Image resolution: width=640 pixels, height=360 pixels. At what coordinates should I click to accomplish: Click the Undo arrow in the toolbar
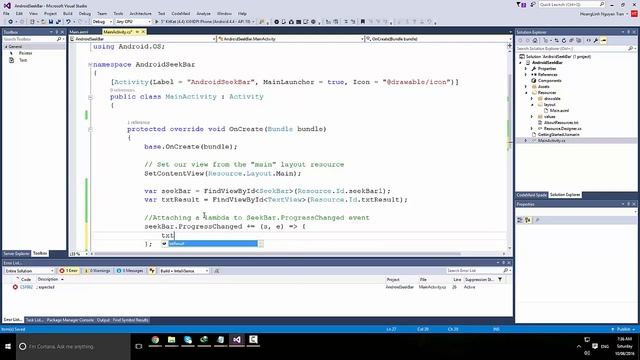[68, 22]
